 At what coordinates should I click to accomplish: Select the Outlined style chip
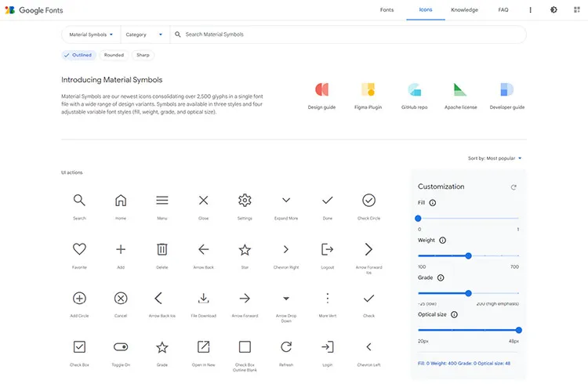(x=78, y=55)
